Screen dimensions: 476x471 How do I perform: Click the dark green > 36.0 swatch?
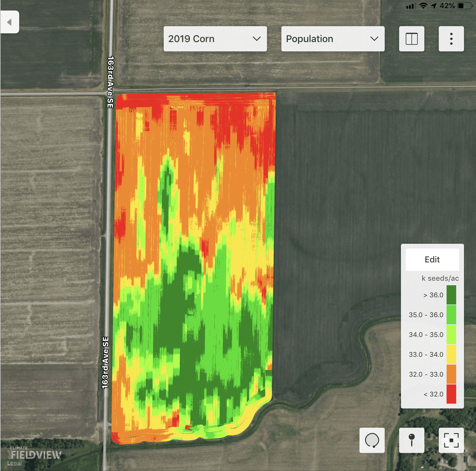(451, 295)
